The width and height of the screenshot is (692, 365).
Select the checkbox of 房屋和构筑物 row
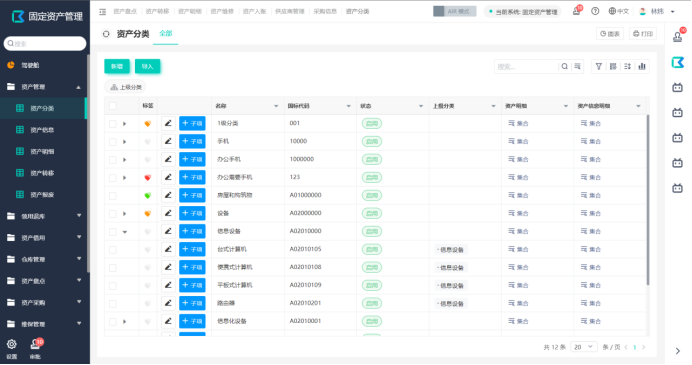113,196
